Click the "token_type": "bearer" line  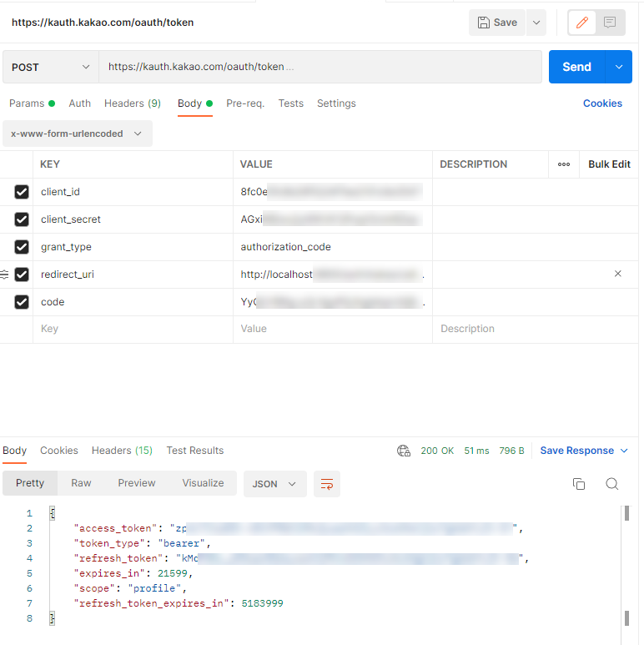coord(142,543)
